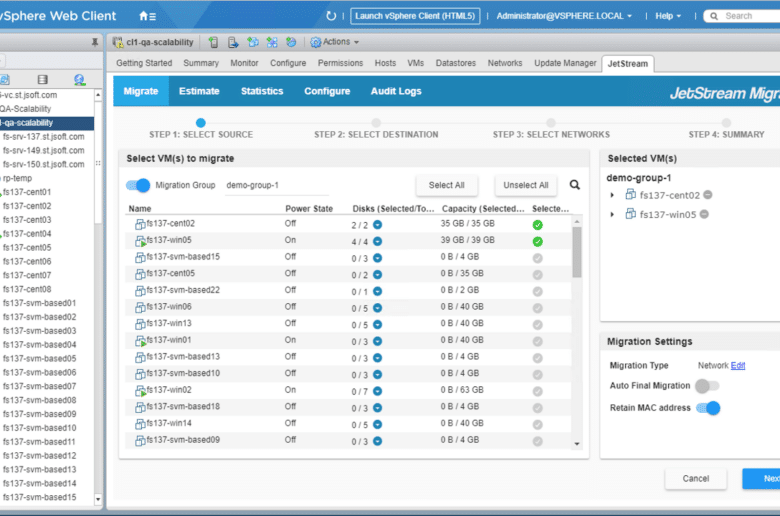Remove fs137-win05 from Selected VM(s)

[x=704, y=214]
